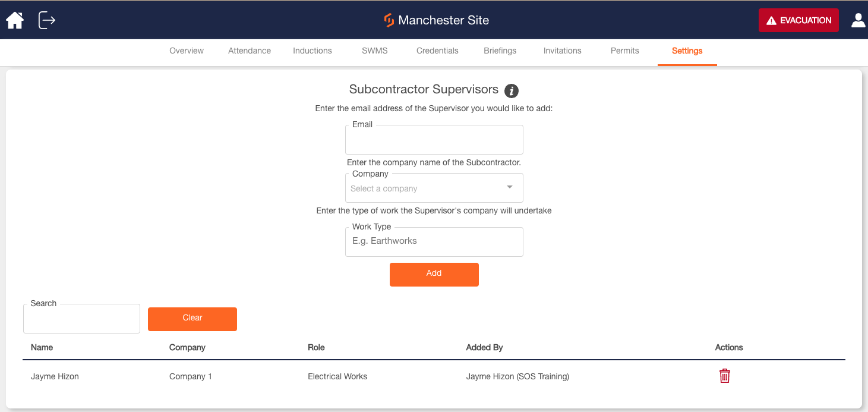View the Permits tab
The height and width of the screenshot is (412, 868).
point(625,51)
